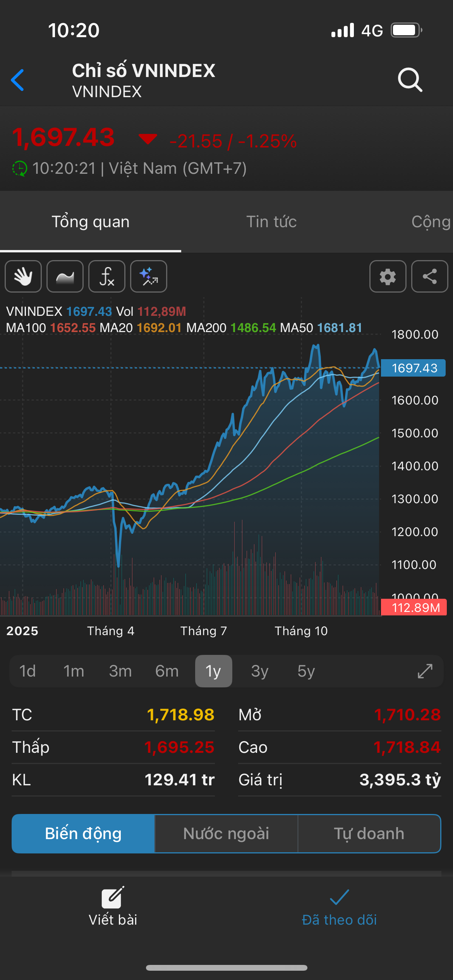Screen dimensions: 453x980
Task: Choose the 6m time range
Action: pos(167,671)
